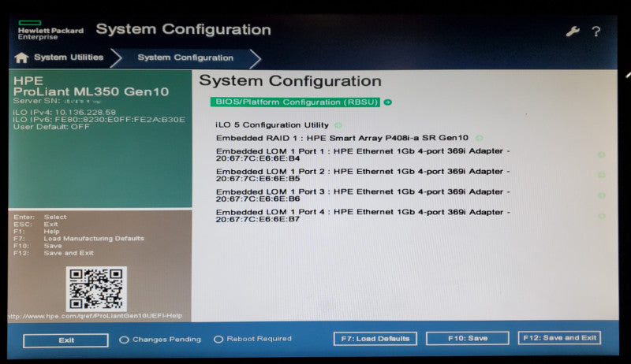Select Embedded LOM 1 Port 1 adapter

(363, 154)
